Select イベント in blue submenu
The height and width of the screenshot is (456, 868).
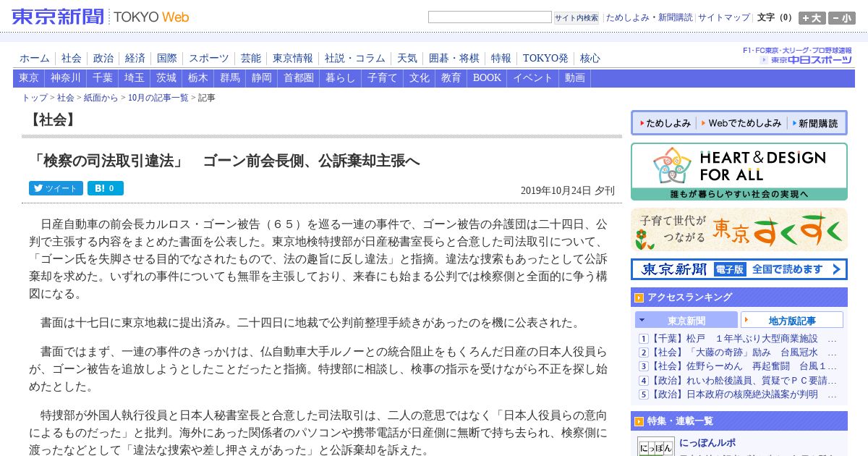tap(533, 78)
